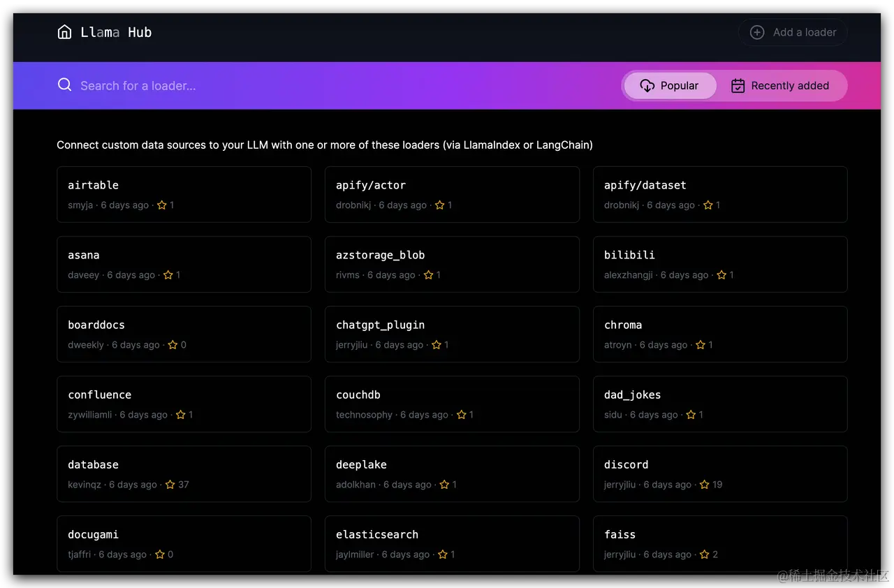Open the apify/dataset loader title
The width and height of the screenshot is (894, 588).
(645, 185)
